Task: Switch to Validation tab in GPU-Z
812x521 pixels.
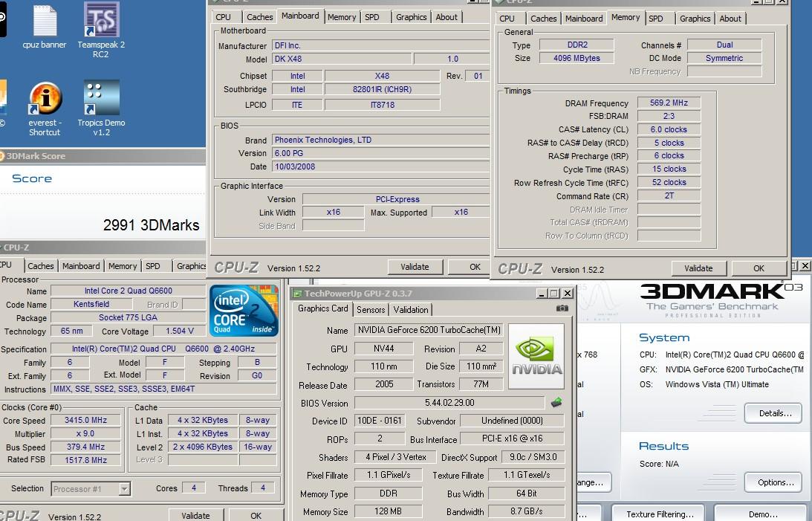Action: click(x=411, y=310)
